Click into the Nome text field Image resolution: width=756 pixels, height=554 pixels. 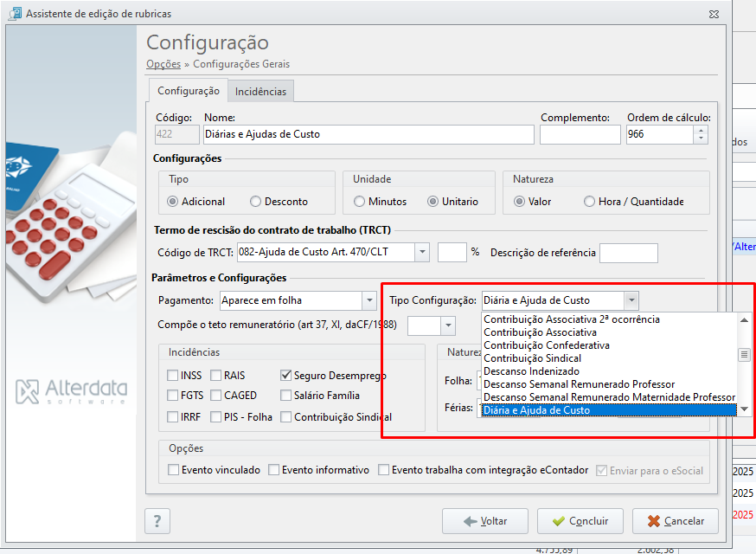(368, 134)
